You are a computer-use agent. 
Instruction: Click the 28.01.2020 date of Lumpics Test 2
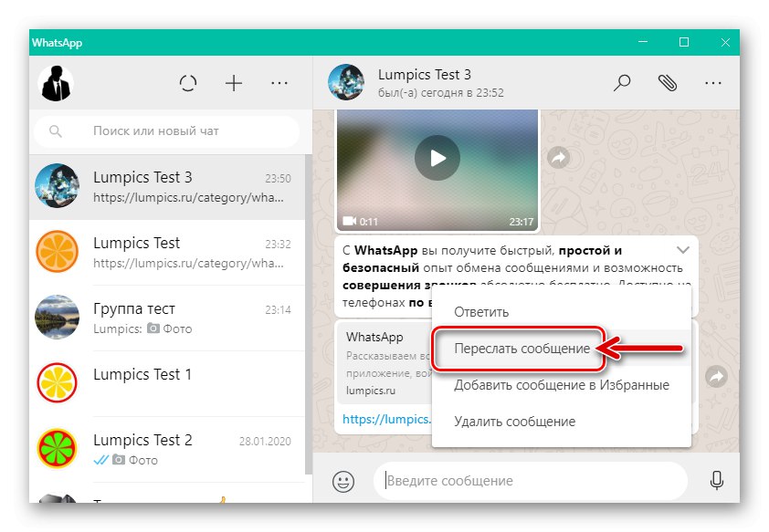click(x=265, y=442)
